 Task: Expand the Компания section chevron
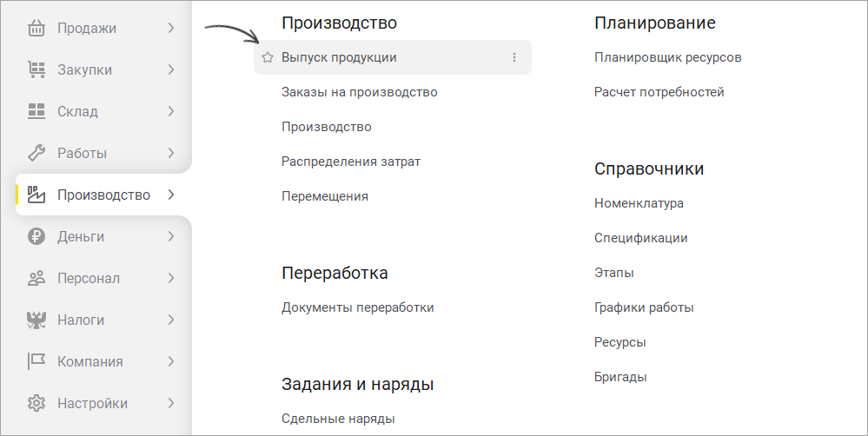171,362
